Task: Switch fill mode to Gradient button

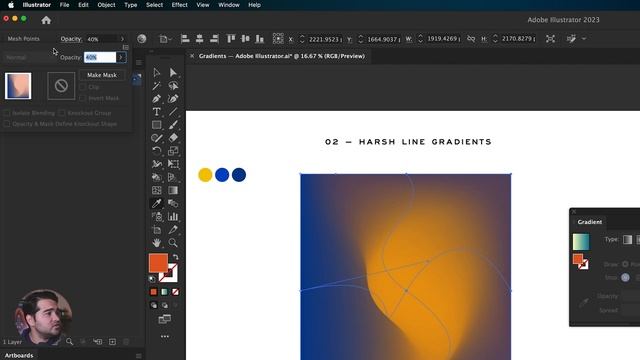Action: tap(164, 292)
